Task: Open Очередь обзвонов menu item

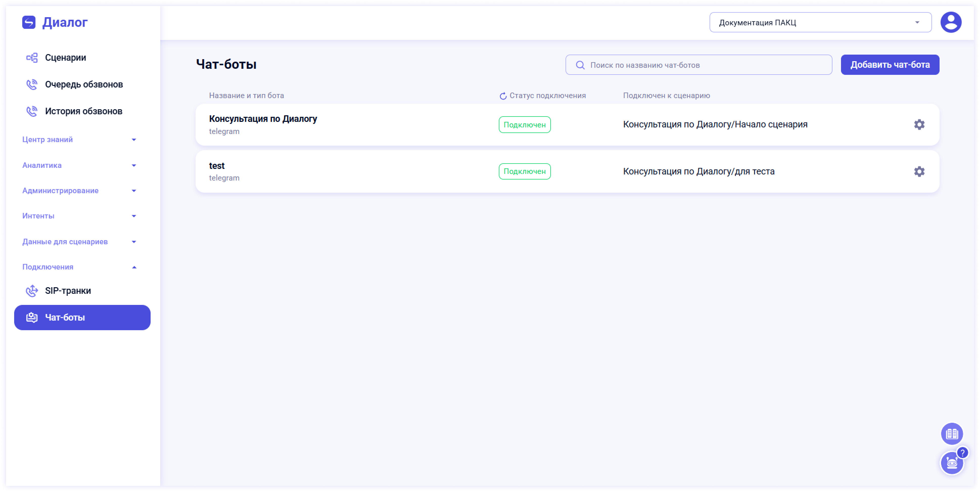Action: click(x=84, y=84)
